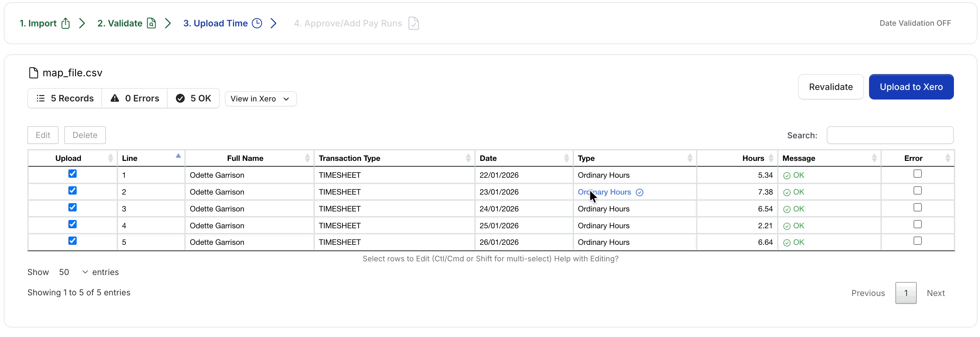Image resolution: width=980 pixels, height=337 pixels.
Task: Click the Revalidate button
Action: (831, 87)
